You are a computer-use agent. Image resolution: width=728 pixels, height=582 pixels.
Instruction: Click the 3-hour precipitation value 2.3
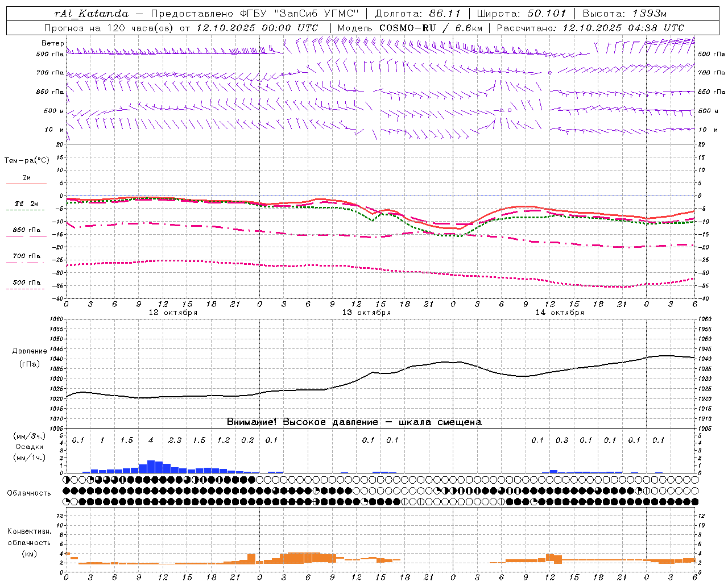pos(175,440)
